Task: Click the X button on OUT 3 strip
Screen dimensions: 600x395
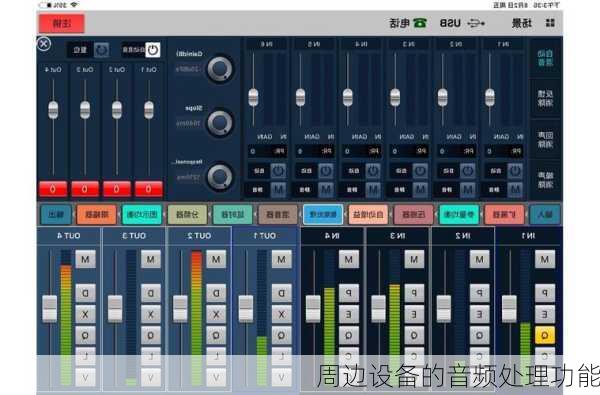Action: click(151, 315)
